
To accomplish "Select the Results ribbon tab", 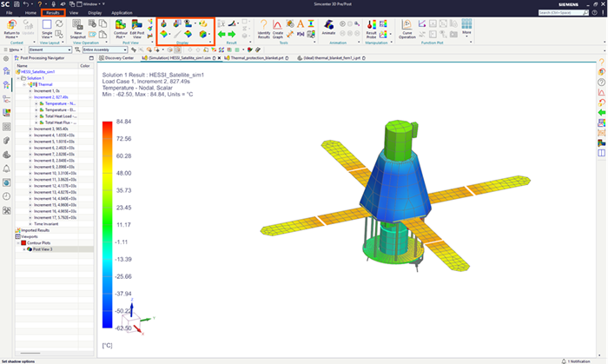I will 53,13.
